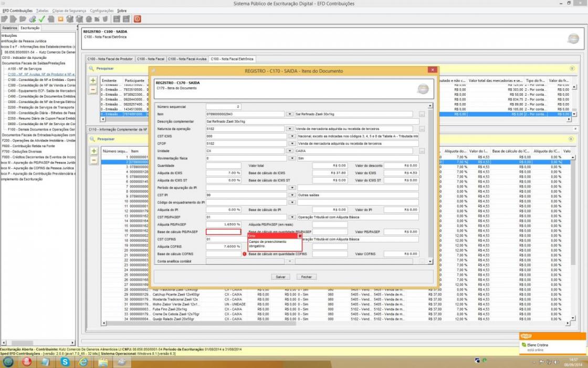Viewport: 588px width, 368px height.
Task: Click the red power exit icon in toolbar
Action: (x=137, y=19)
